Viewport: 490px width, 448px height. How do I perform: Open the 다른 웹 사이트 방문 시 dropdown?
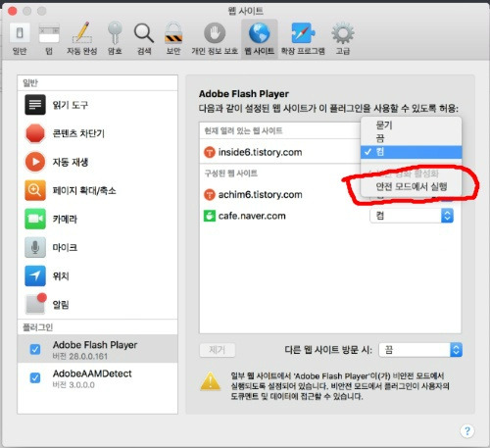click(x=420, y=350)
